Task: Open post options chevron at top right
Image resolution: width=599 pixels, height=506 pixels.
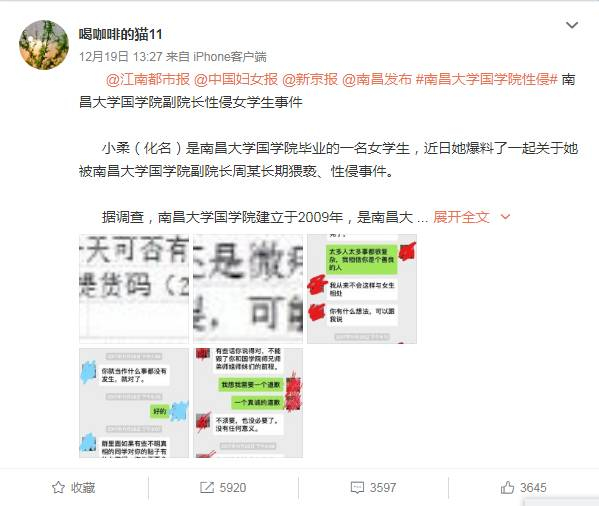Action: 571,25
